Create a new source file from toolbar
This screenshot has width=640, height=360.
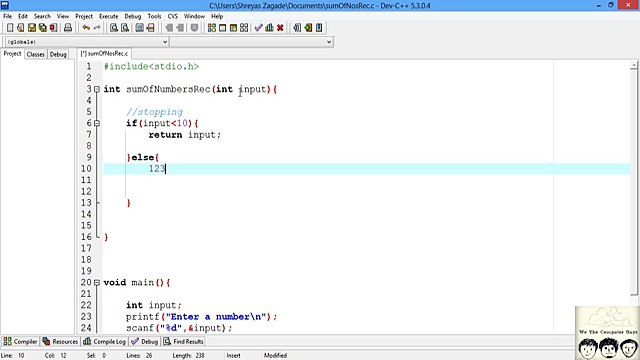(x=10, y=28)
